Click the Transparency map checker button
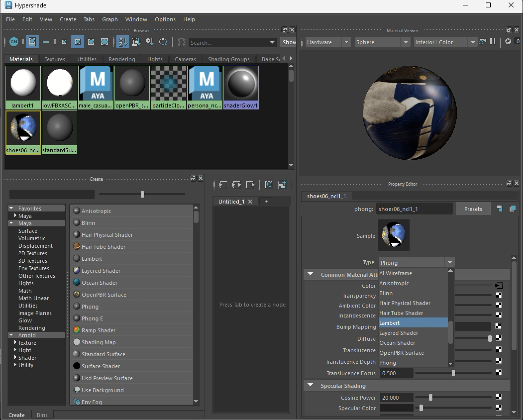Image resolution: width=523 pixels, height=420 pixels. pyautogui.click(x=499, y=295)
